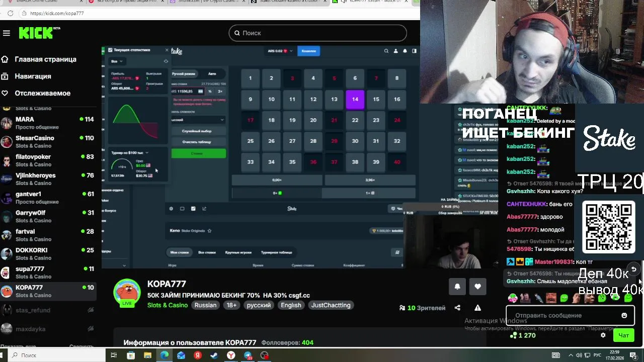Click the Kick search field

coord(317,33)
